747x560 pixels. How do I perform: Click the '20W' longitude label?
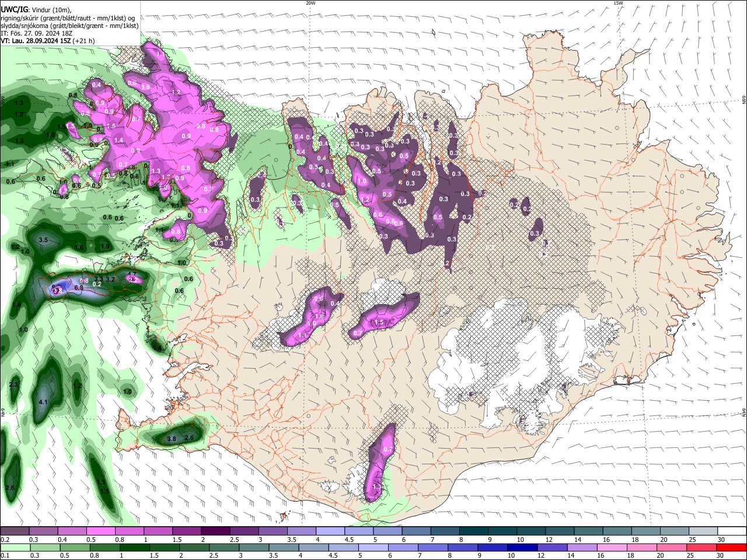[x=310, y=3]
